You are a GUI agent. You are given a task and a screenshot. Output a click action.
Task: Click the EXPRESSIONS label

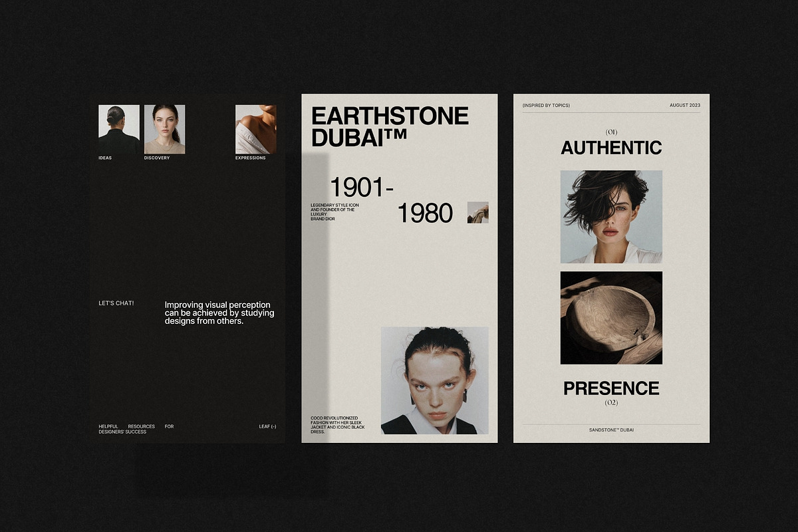(x=251, y=158)
